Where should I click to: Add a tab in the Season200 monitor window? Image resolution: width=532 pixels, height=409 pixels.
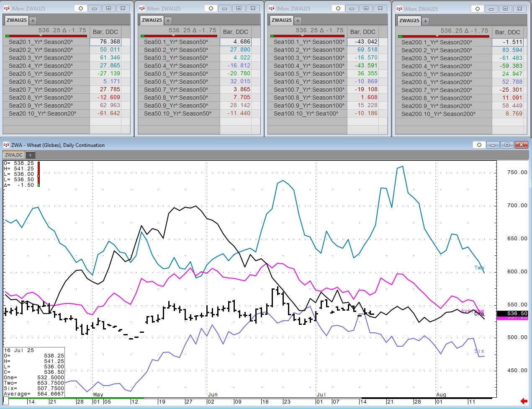tap(425, 21)
